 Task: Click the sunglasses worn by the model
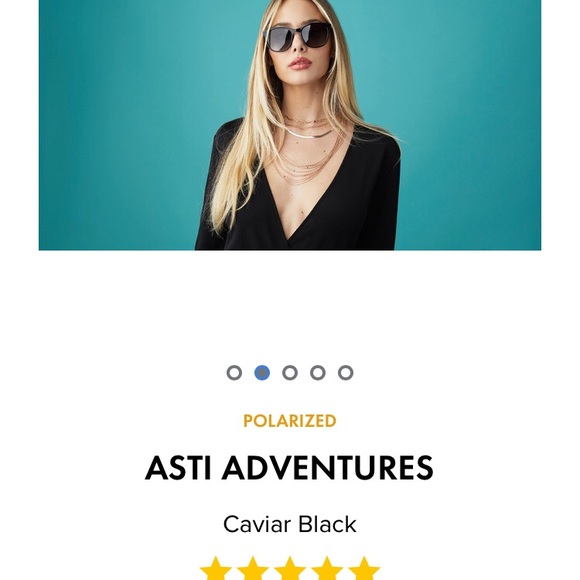click(297, 36)
